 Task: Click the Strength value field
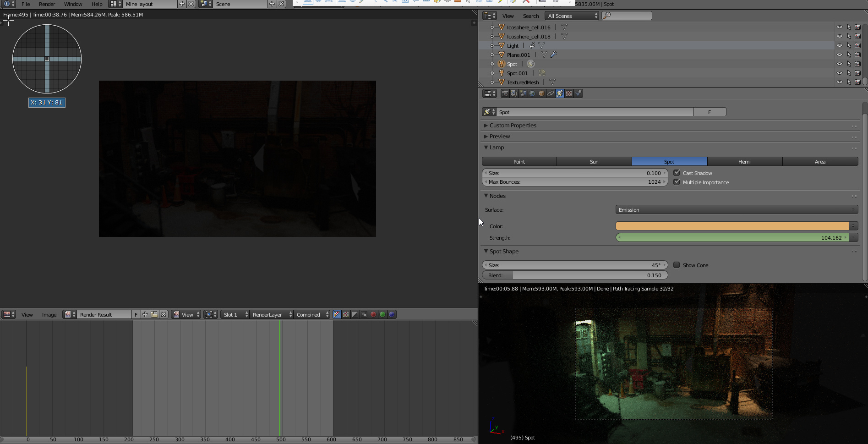tap(732, 237)
